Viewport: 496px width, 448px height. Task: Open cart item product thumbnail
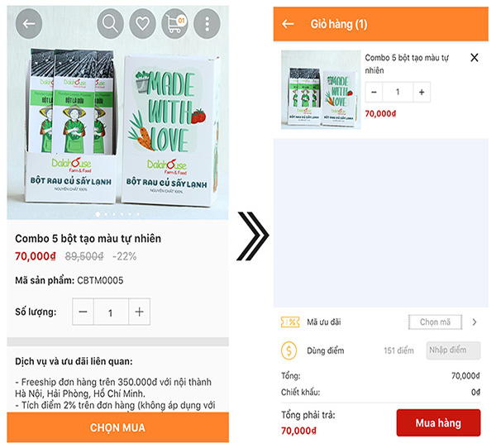318,90
